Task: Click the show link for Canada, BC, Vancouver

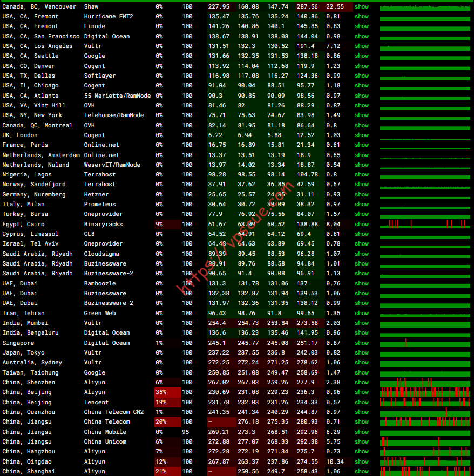Action: (x=362, y=6)
